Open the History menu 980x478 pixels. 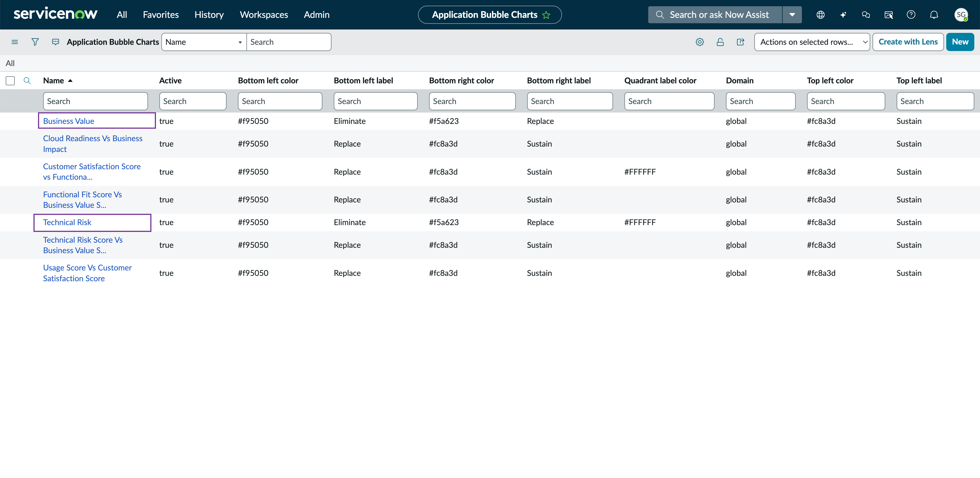point(209,15)
